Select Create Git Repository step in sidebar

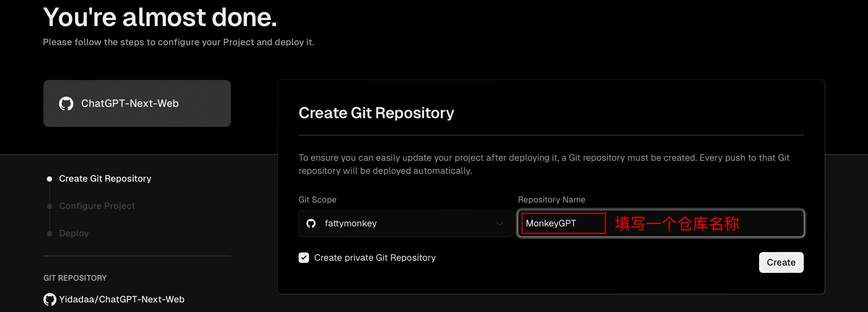point(105,179)
